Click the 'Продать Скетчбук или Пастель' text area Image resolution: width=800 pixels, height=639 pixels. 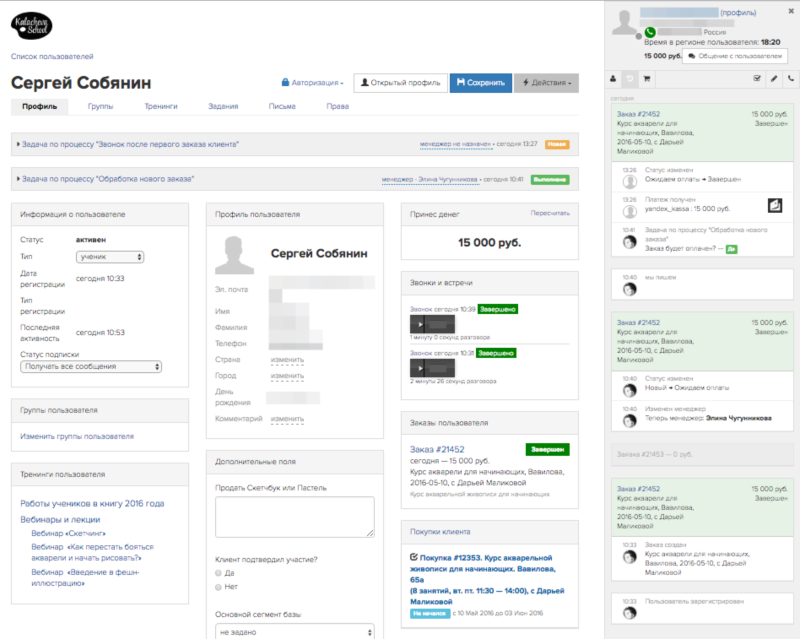(295, 517)
